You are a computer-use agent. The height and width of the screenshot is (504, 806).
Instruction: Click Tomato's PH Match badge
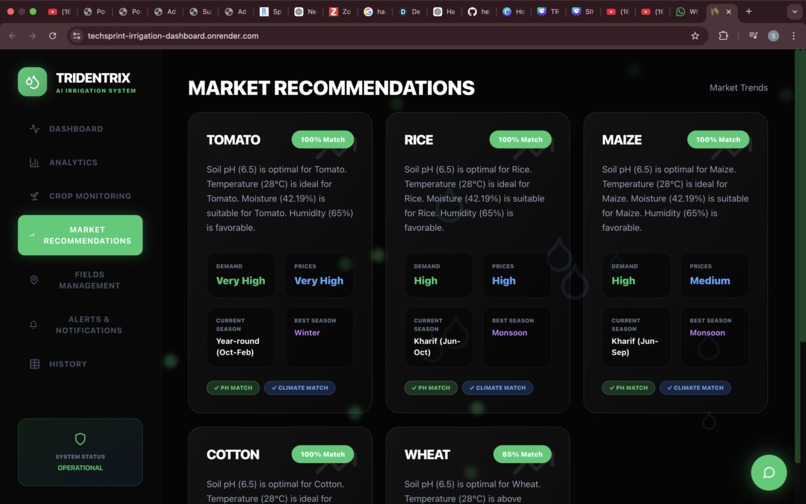point(233,388)
